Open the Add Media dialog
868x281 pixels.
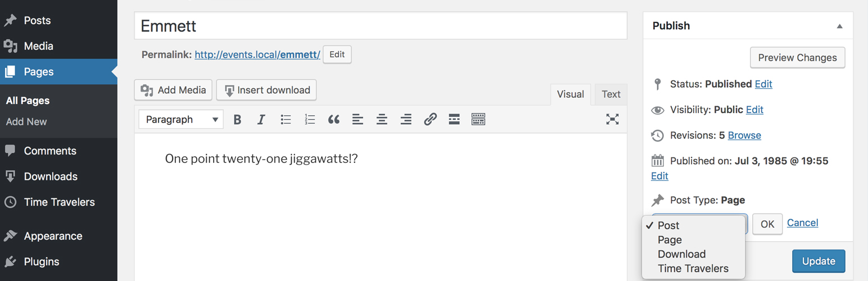[174, 90]
